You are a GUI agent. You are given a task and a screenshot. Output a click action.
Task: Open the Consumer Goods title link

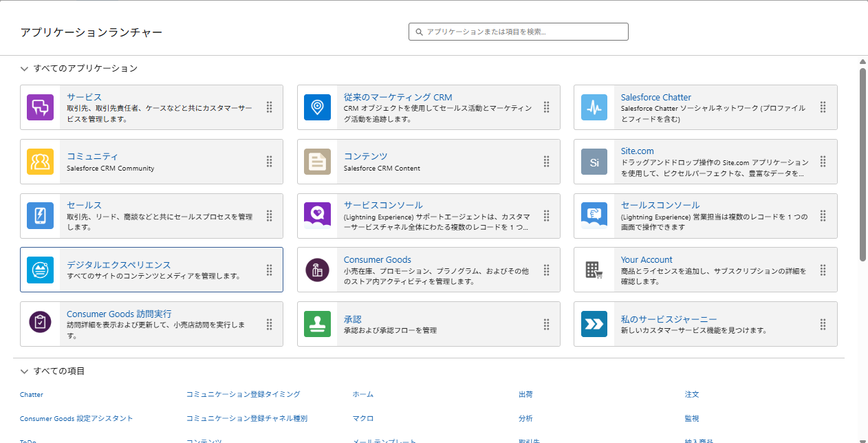click(x=378, y=259)
